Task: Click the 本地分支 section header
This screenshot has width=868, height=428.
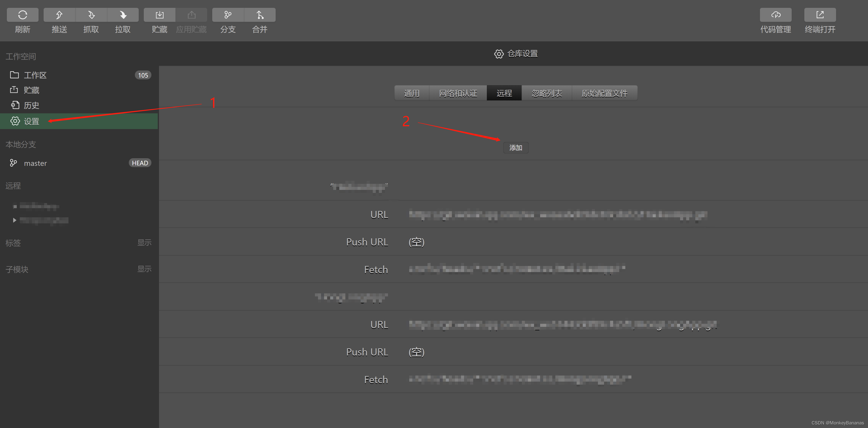Action: [x=21, y=145]
